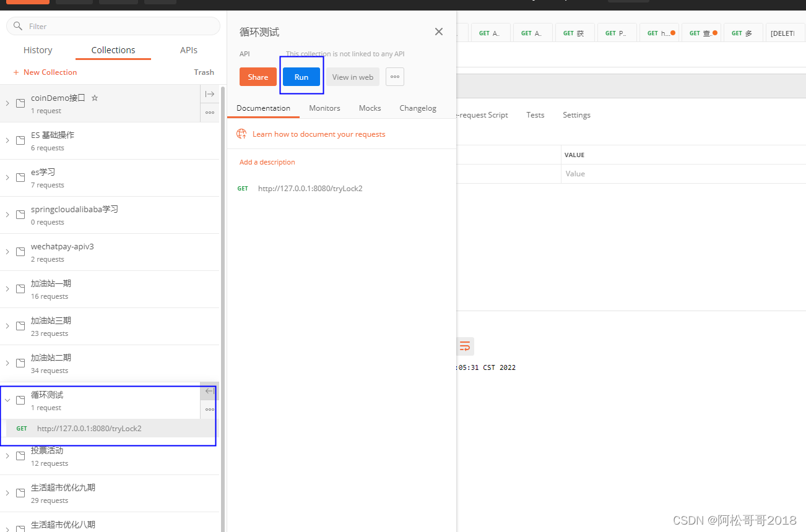The image size is (806, 532).
Task: Click the folder icon of es学习
Action: (20, 178)
